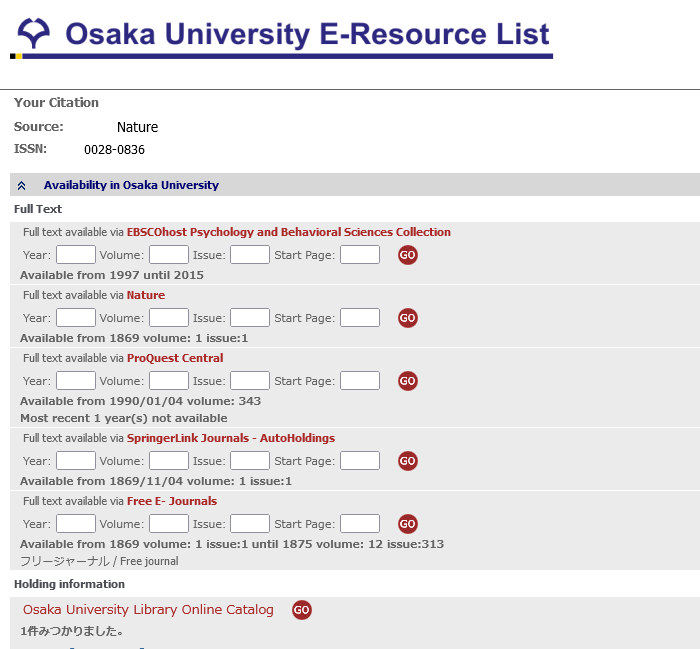Click 'フリージャーナル / Free journal' note

99,561
